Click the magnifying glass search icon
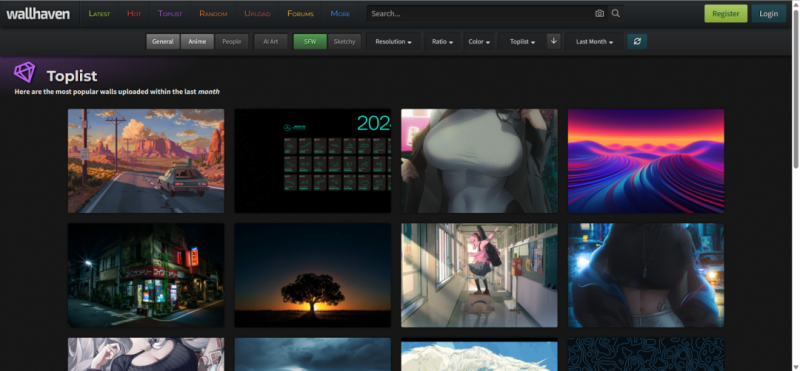This screenshot has width=800, height=371. 616,14
